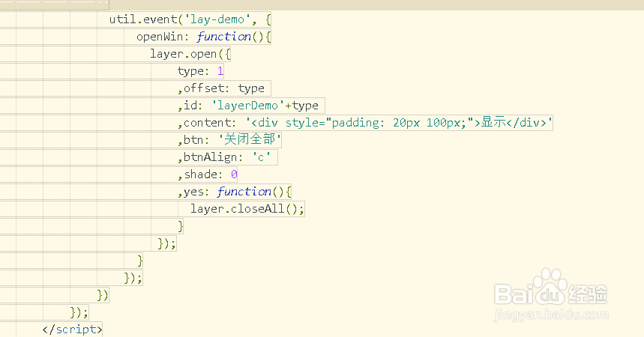This screenshot has width=644, height=337.
Task: Click the ",btnAlign: 'c'" line
Action: point(224,157)
